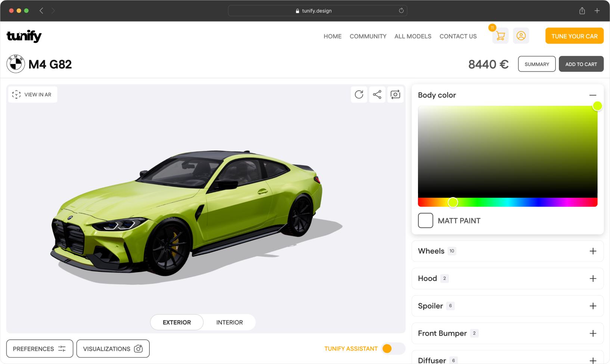Click the share icon above car viewer

[x=377, y=94]
